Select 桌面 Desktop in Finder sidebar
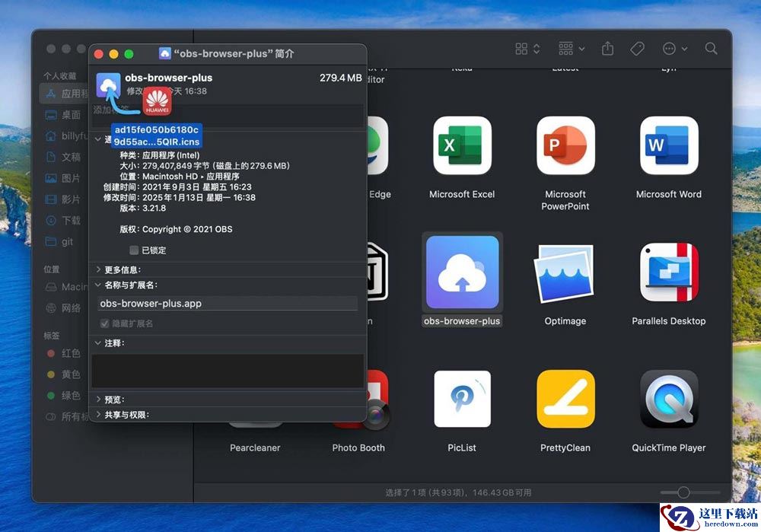Viewport: 761px width, 532px height. coord(63,115)
